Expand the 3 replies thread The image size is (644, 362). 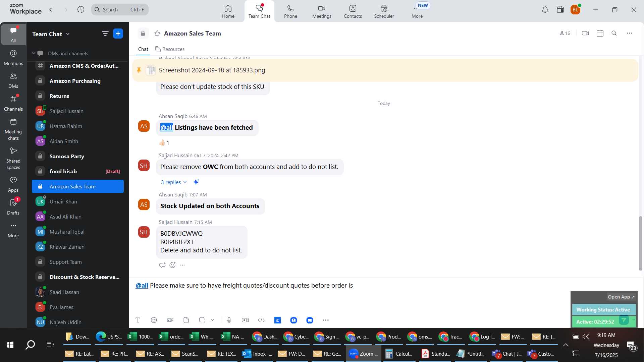coord(174,182)
